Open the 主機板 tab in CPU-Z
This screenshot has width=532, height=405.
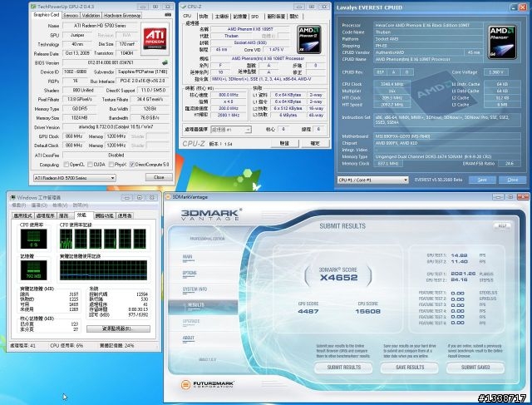(222, 17)
